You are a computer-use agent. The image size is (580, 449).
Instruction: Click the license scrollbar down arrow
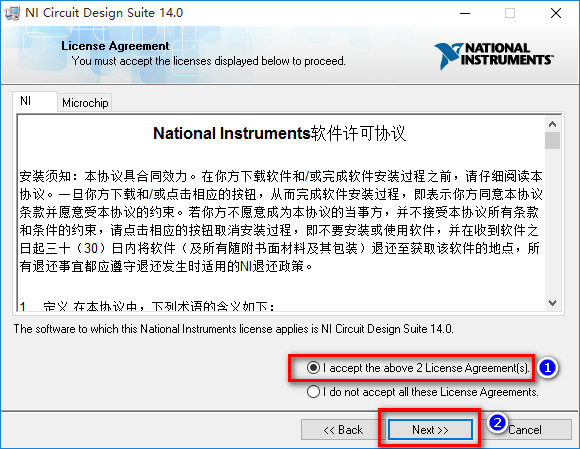coord(553,303)
